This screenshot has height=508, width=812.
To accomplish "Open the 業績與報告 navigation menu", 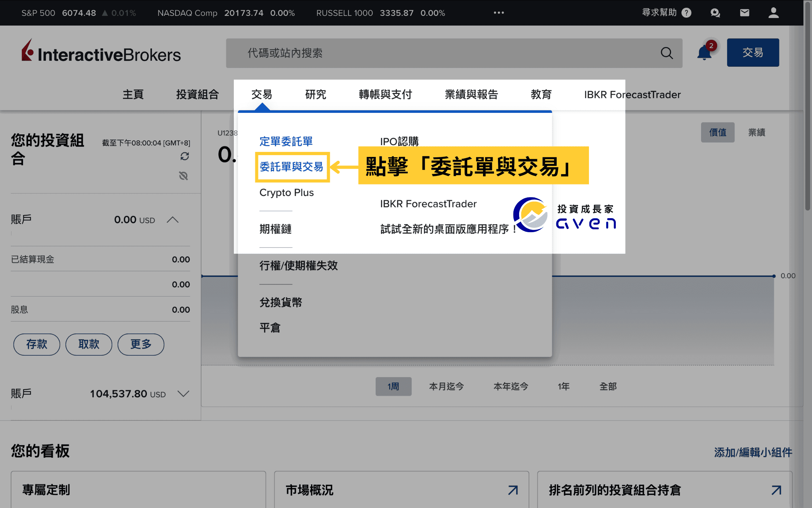I will 472,95.
